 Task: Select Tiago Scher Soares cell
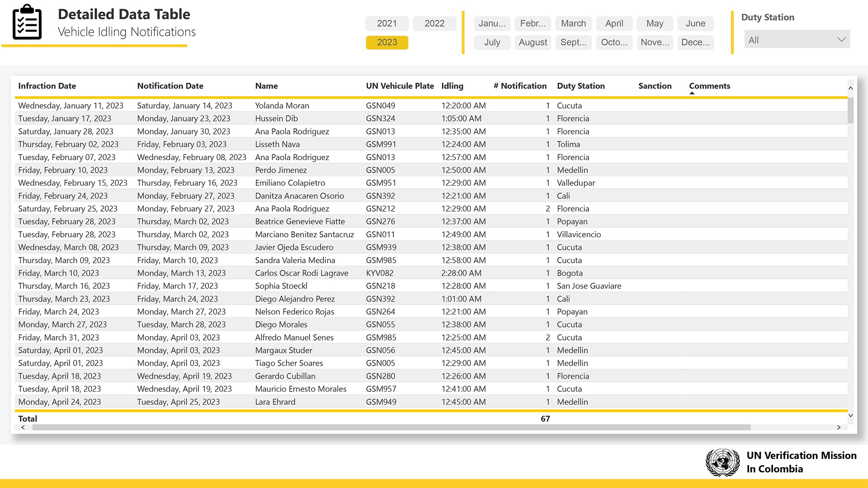289,363
